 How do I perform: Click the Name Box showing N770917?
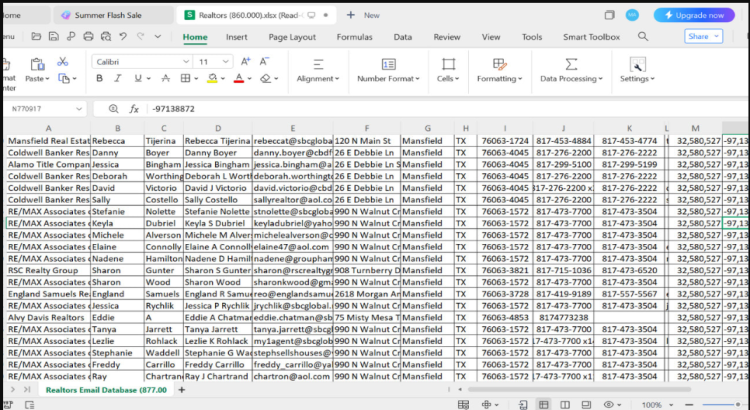[46, 109]
